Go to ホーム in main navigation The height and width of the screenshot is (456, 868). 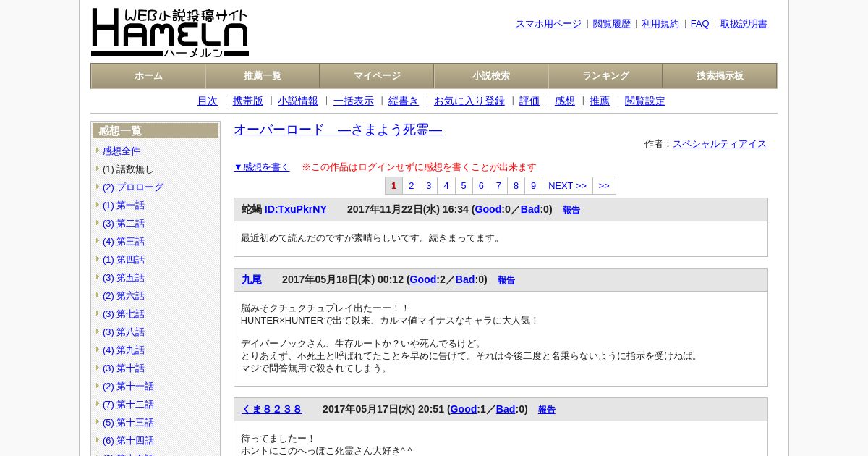pyautogui.click(x=148, y=76)
